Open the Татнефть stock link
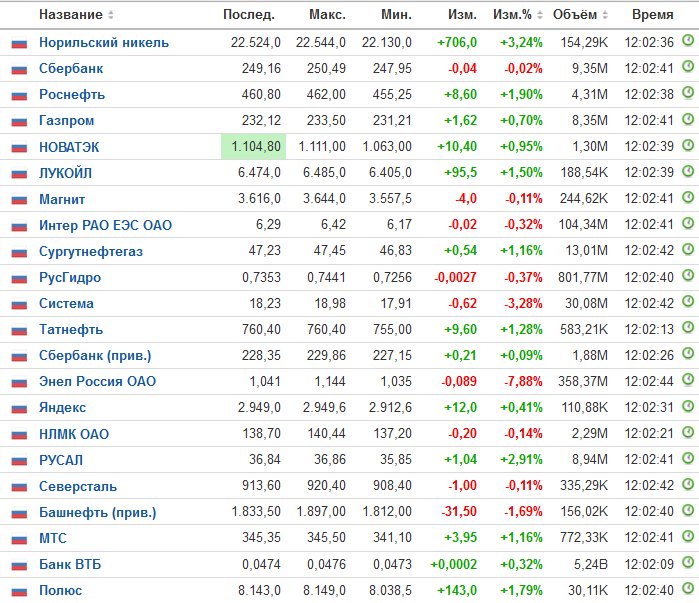This screenshot has height=603, width=699. [x=71, y=329]
